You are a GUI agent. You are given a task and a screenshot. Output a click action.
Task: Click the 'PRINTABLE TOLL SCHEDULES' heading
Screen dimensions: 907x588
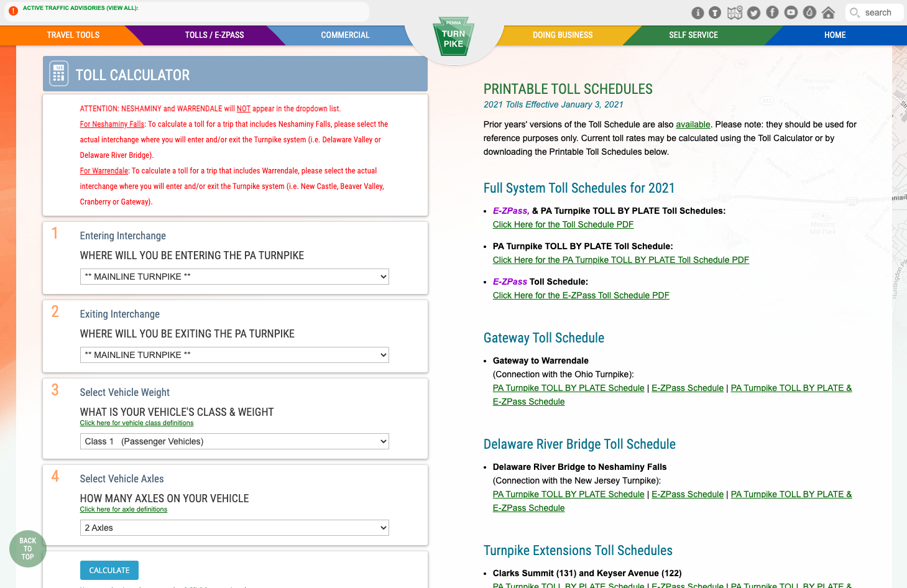568,89
